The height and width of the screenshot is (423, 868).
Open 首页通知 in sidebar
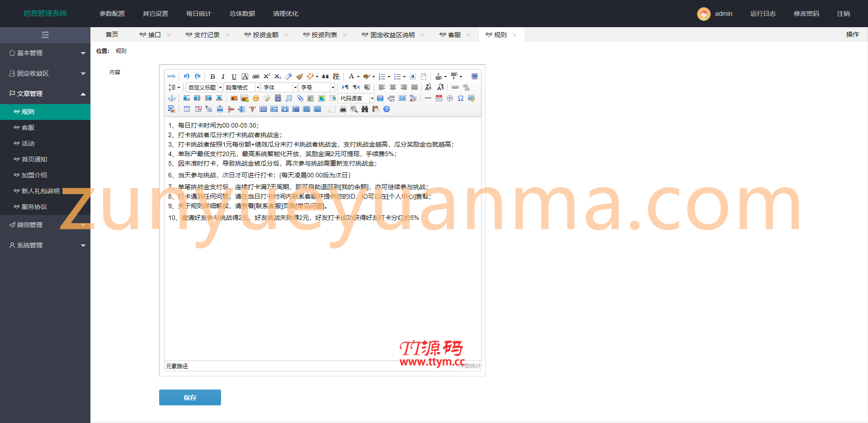click(x=45, y=159)
